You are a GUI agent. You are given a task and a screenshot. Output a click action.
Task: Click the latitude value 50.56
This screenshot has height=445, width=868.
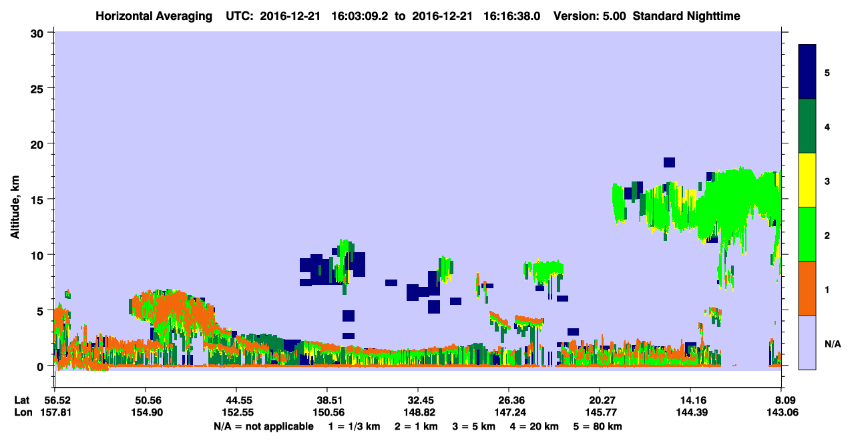pos(146,400)
